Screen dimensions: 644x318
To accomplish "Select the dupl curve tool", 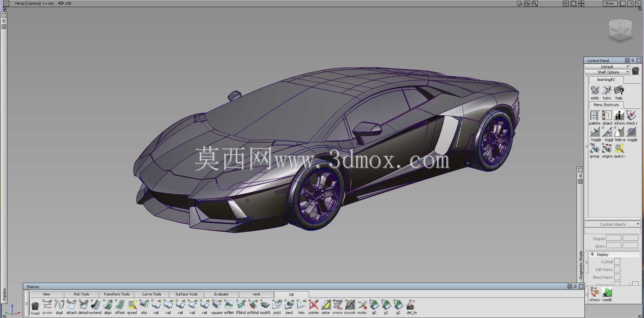I will click(x=59, y=305).
